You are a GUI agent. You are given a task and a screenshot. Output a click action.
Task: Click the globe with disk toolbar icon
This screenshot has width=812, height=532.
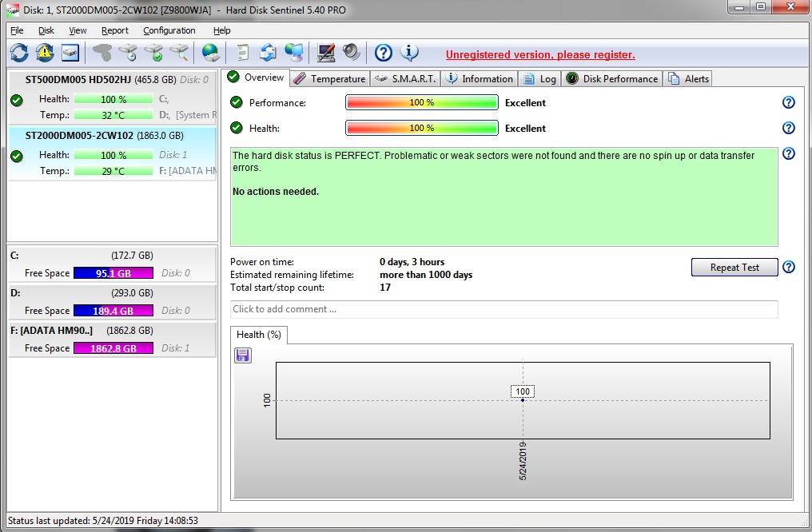[x=211, y=52]
